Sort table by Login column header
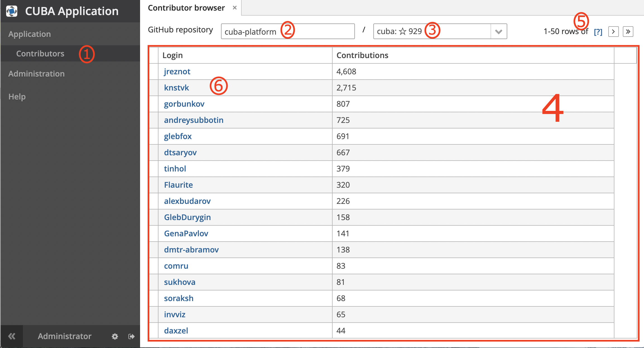 [172, 55]
